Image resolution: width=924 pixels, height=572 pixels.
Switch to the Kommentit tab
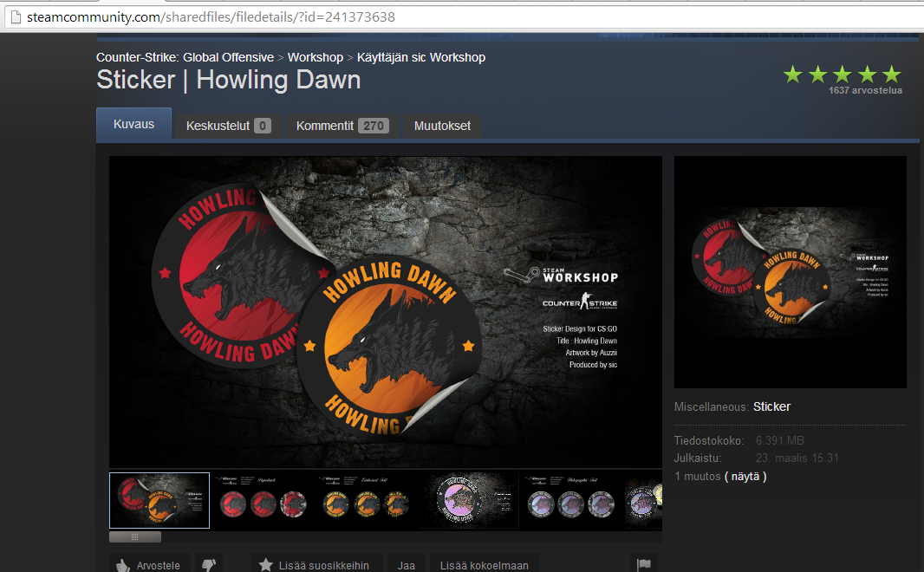click(326, 126)
